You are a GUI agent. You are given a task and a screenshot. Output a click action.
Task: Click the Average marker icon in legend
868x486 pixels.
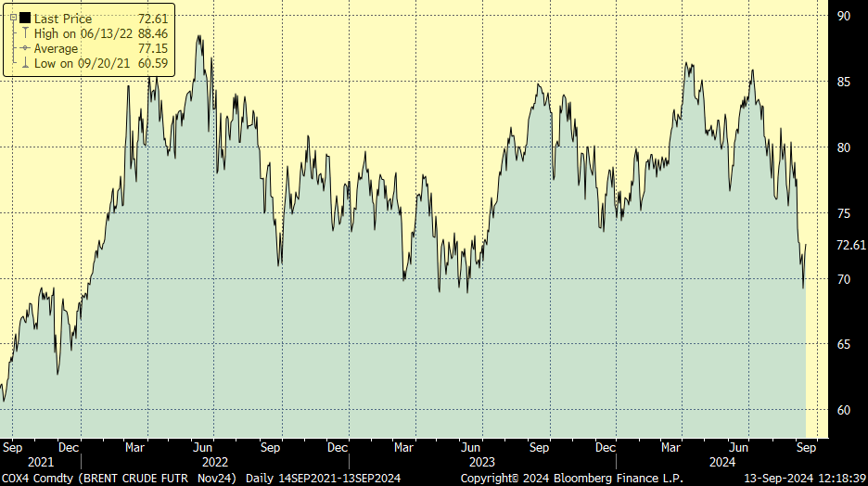pyautogui.click(x=25, y=48)
